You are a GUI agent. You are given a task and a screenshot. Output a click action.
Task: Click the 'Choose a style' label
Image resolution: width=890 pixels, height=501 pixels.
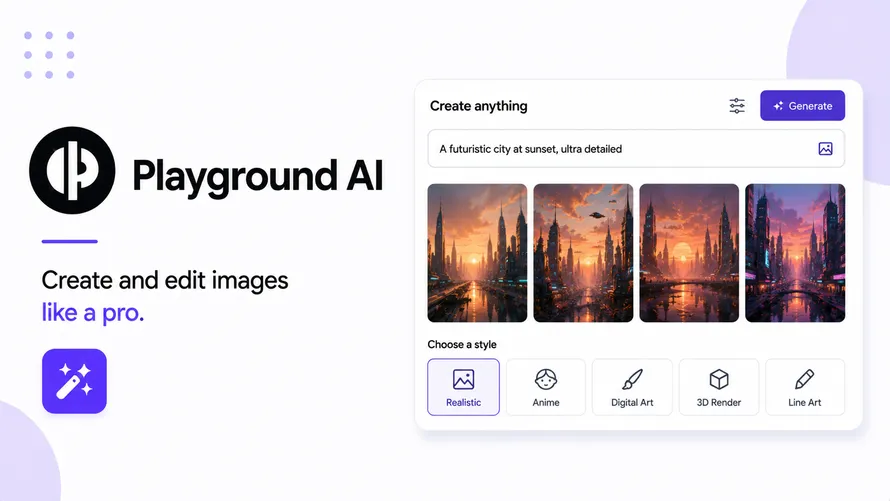(x=462, y=344)
